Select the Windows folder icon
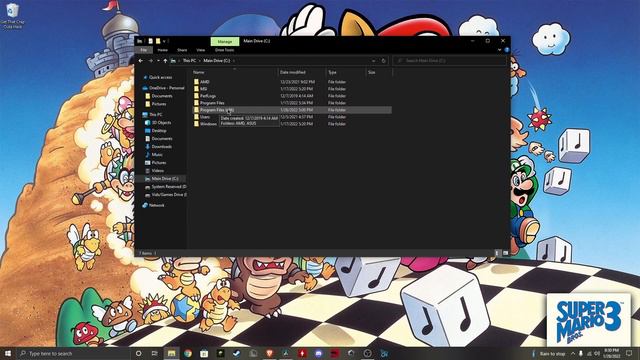The height and width of the screenshot is (360, 640). click(x=196, y=124)
